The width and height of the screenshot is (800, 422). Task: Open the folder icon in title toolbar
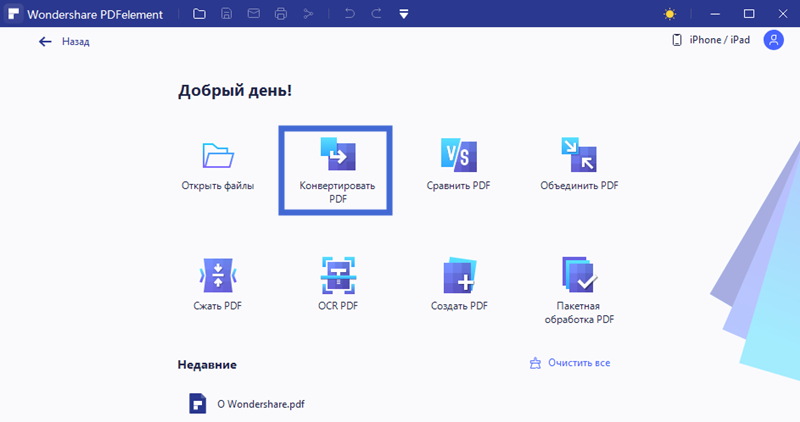(199, 14)
